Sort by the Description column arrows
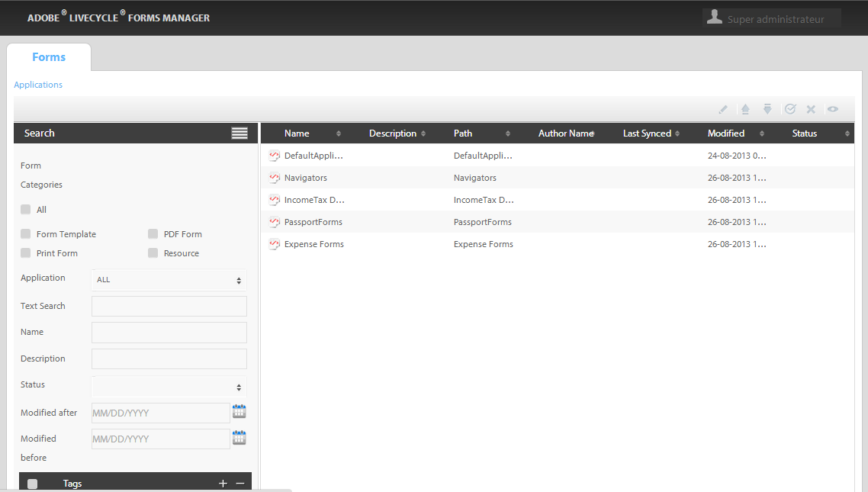 click(x=423, y=133)
